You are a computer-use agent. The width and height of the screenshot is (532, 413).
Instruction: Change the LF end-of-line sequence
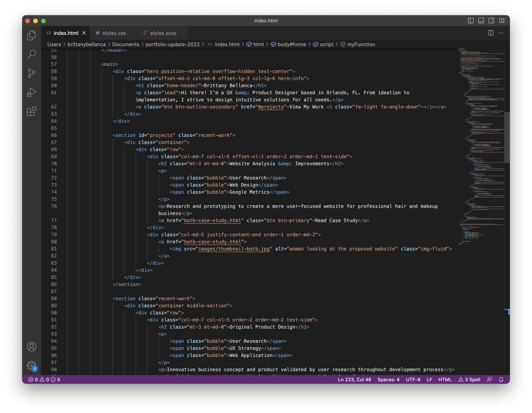[429, 379]
